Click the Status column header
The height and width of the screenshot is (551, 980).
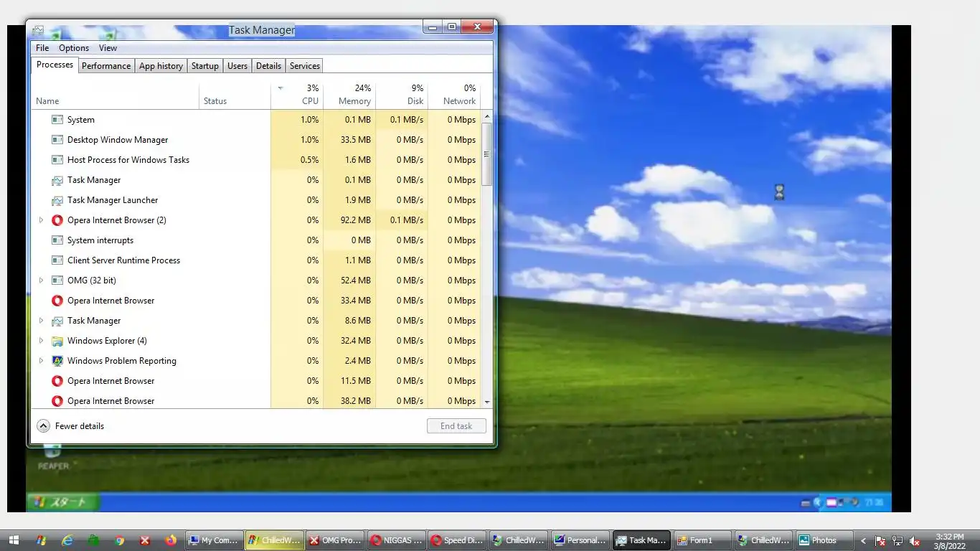click(x=235, y=95)
